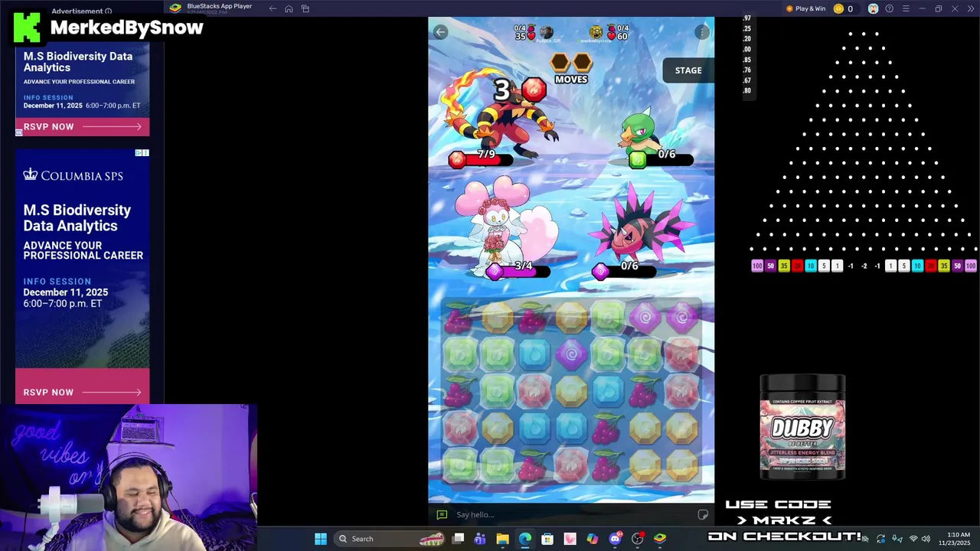The image size is (980, 551).
Task: Tap the right player's tiger avatar
Action: tap(596, 31)
